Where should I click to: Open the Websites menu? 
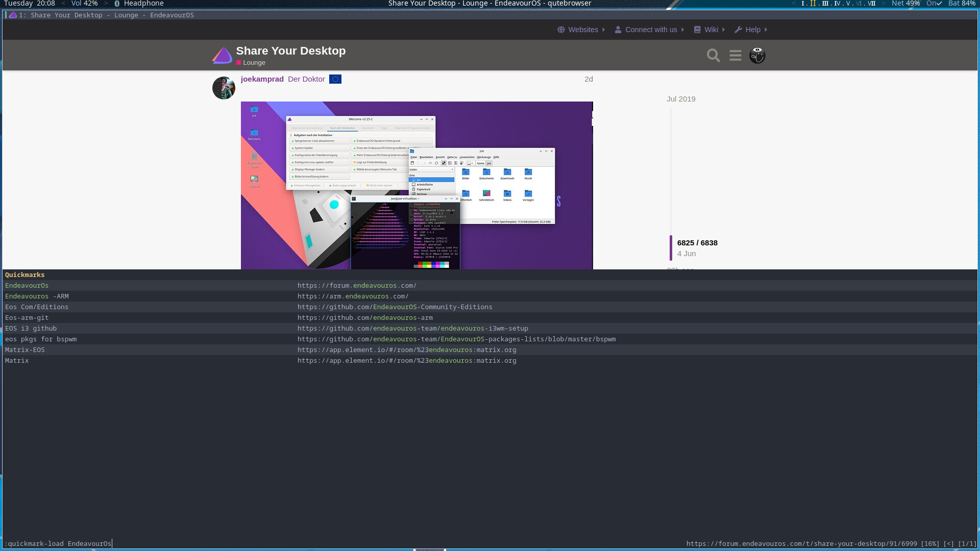[583, 30]
